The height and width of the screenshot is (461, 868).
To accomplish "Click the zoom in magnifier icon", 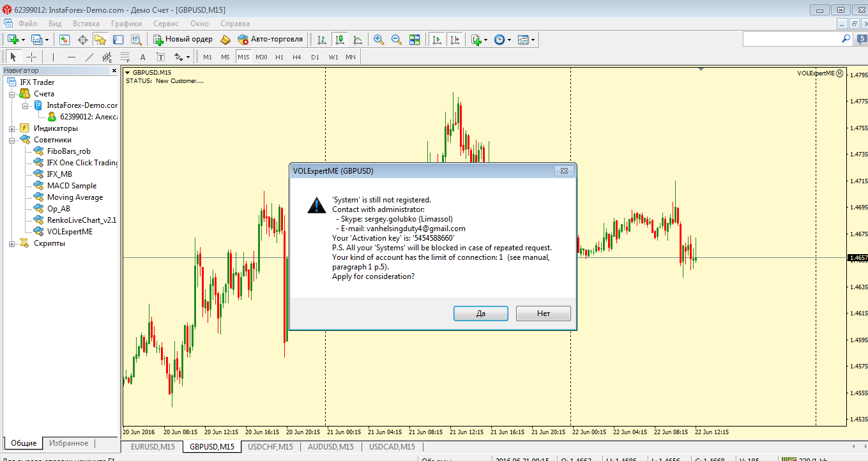I will click(379, 40).
